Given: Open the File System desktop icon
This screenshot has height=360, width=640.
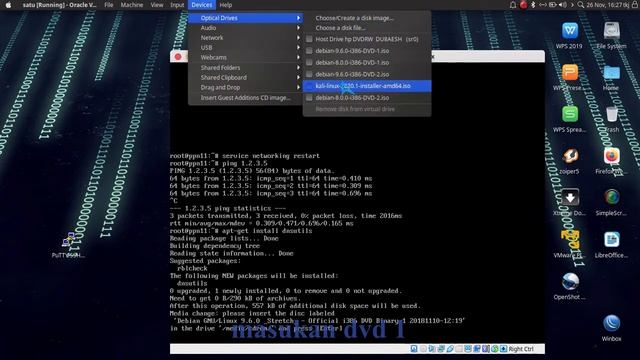Looking at the screenshot, I should 611,31.
